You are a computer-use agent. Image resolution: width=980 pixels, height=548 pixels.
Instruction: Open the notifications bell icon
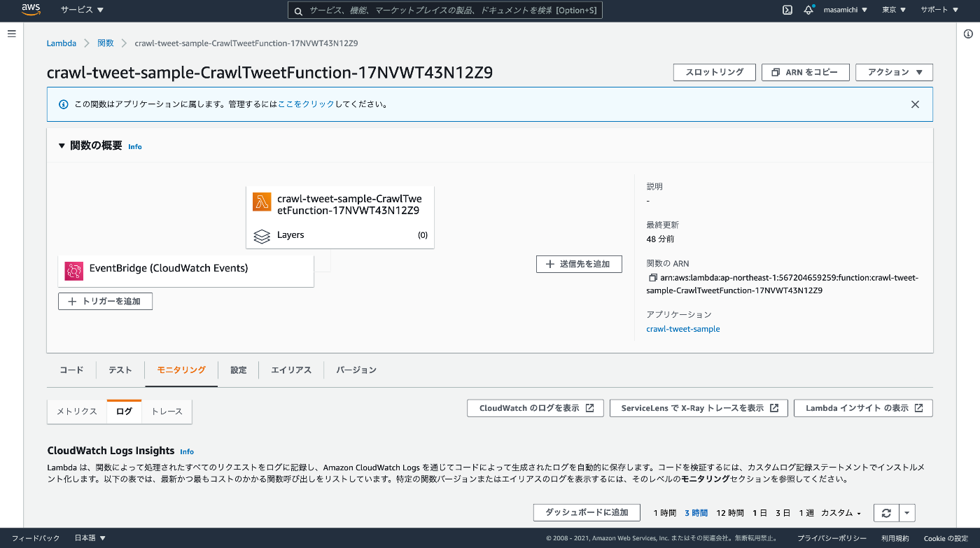[x=808, y=10]
